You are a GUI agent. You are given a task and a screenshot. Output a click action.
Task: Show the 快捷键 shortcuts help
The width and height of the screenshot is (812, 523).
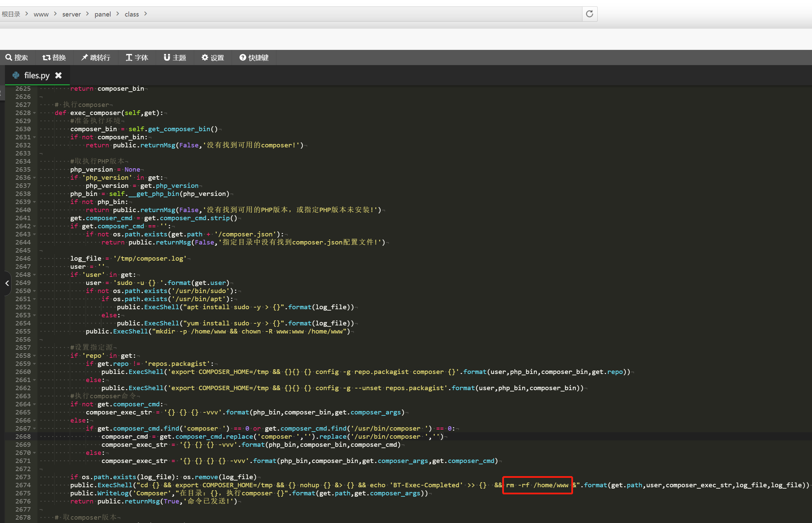point(254,58)
